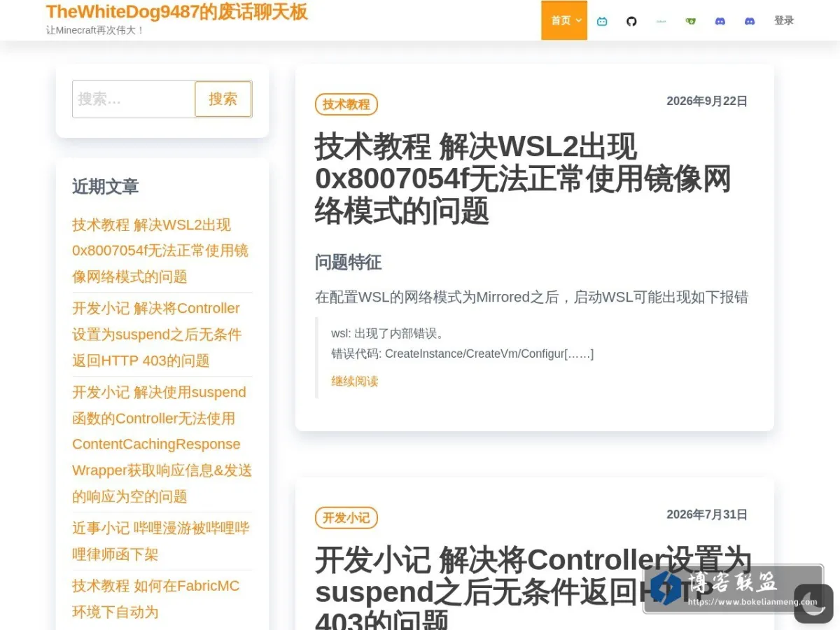The height and width of the screenshot is (630, 840).
Task: Open the 开发小记 category tag on second post
Action: (346, 518)
